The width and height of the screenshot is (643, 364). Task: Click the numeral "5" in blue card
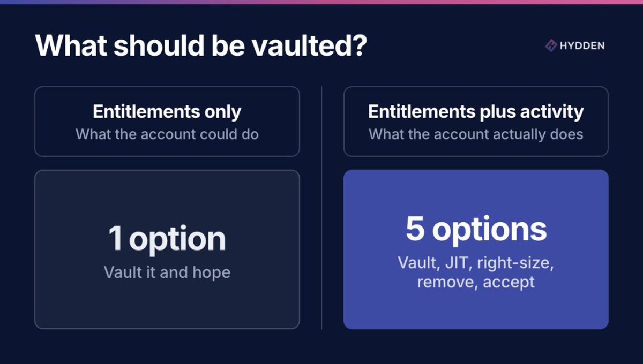click(415, 229)
